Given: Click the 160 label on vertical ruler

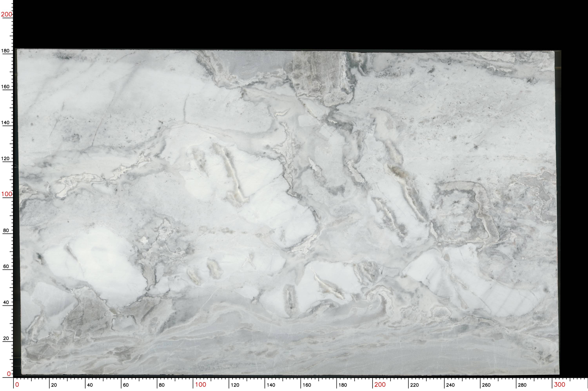Looking at the screenshot, I should [5, 87].
